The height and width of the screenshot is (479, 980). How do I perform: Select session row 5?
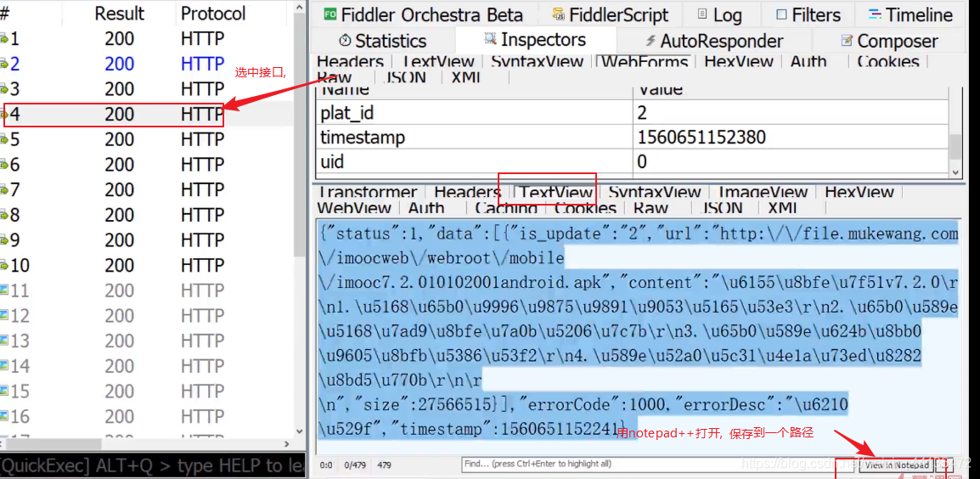(147, 139)
